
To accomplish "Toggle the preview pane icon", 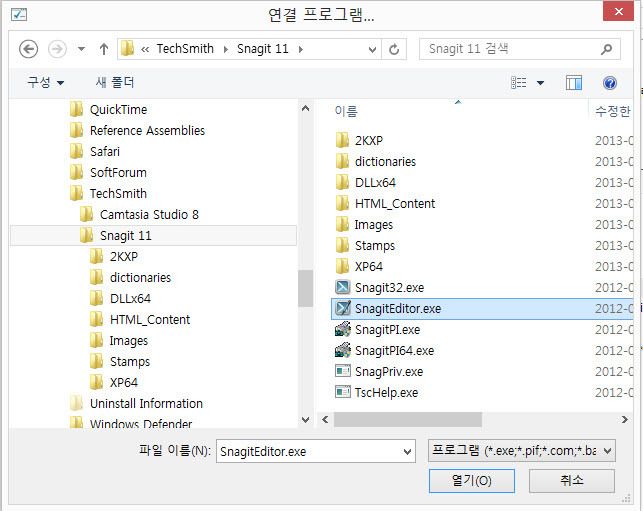I will click(x=573, y=83).
